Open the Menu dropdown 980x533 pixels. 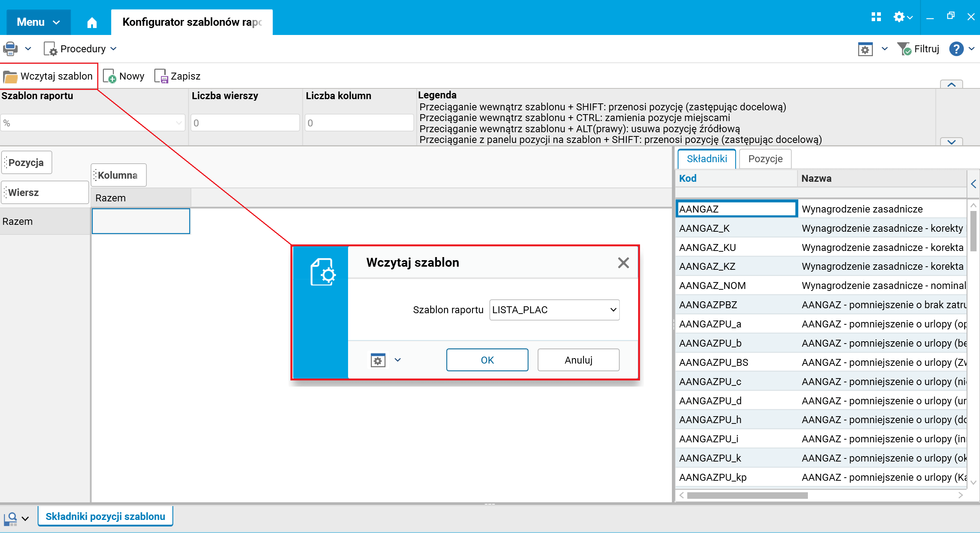pyautogui.click(x=38, y=22)
